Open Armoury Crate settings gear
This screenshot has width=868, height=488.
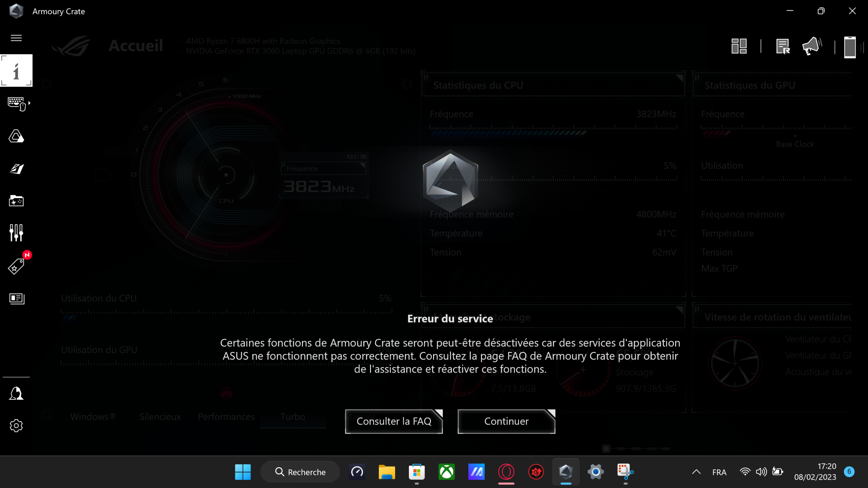pos(16,425)
